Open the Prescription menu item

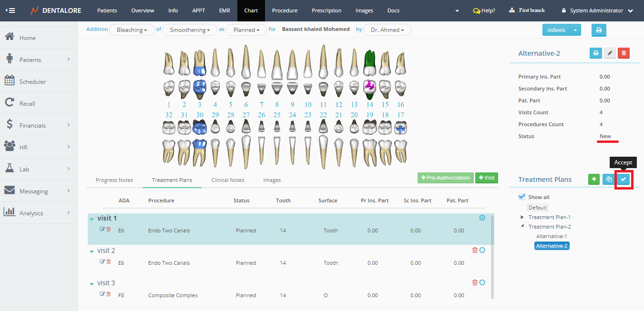coord(326,10)
